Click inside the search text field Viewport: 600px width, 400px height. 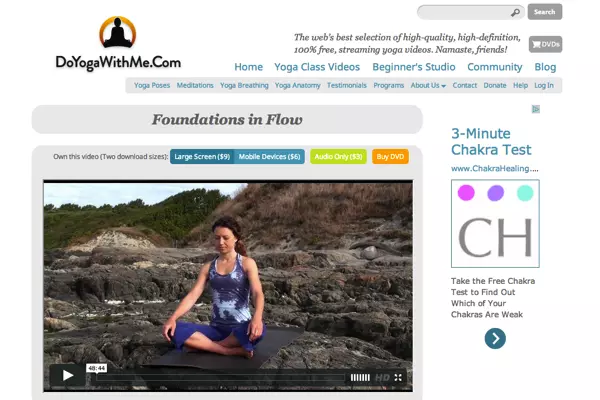[465, 13]
